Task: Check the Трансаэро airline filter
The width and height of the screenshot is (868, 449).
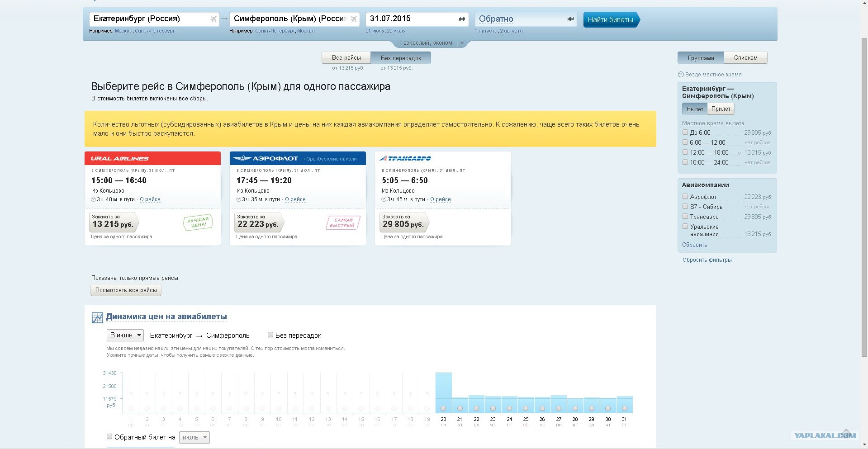Action: tap(685, 217)
